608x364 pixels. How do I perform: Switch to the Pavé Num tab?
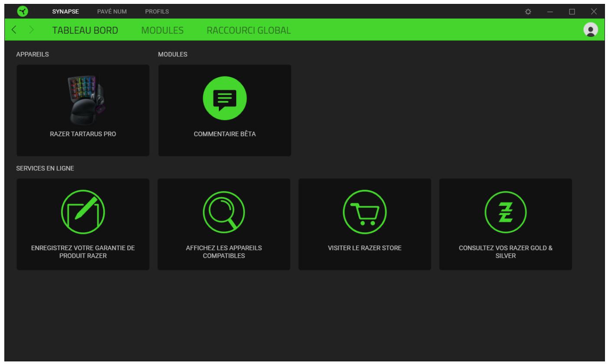tap(112, 11)
